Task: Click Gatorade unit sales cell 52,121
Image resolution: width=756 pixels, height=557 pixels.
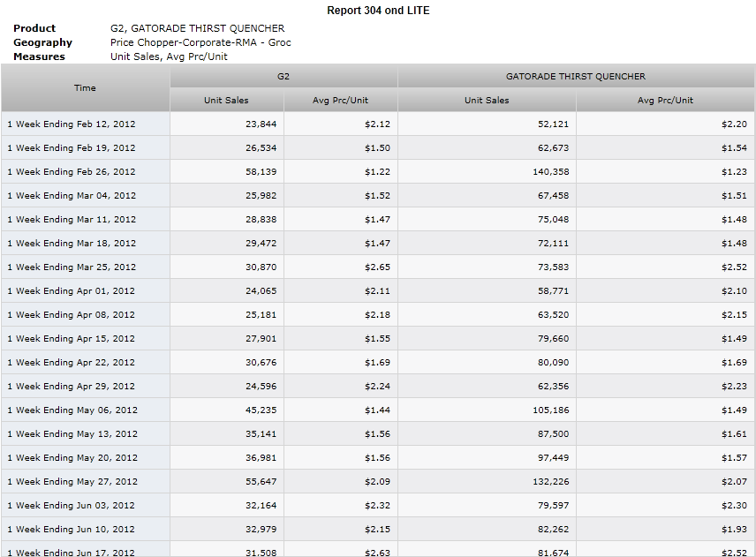Action: [x=487, y=124]
